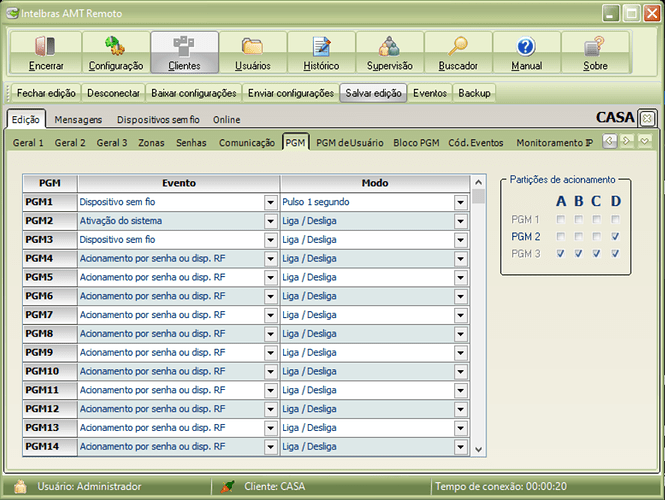The image size is (665, 500).
Task: Open the Backup button
Action: click(474, 93)
